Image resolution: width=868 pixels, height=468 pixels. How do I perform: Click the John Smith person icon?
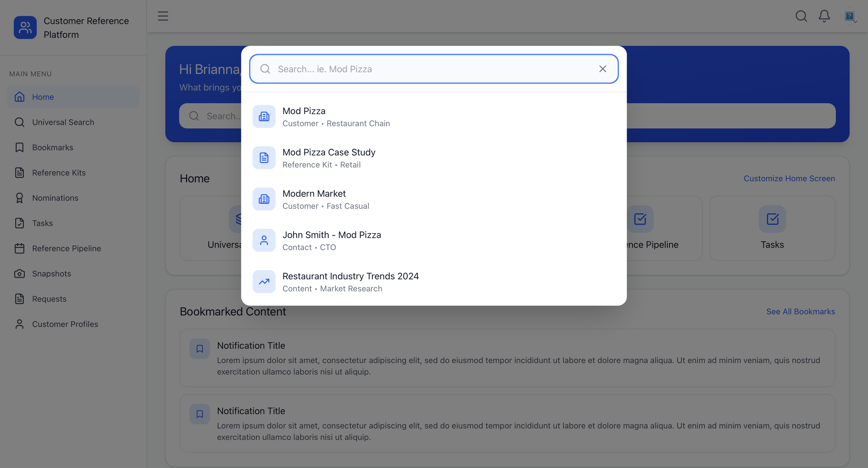(264, 240)
